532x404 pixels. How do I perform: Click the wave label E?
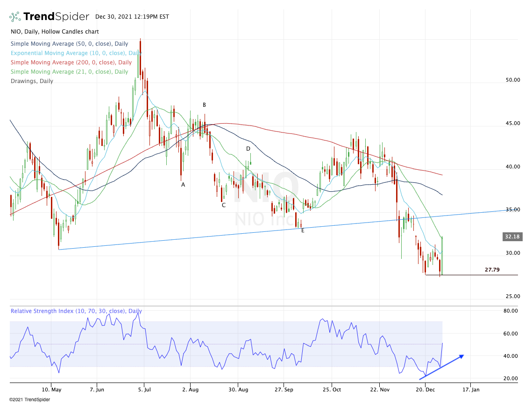(x=303, y=230)
